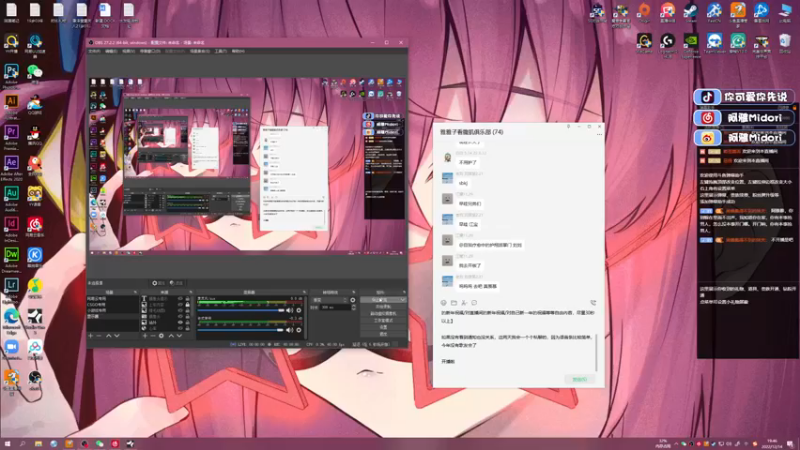Open the YY voice desktop shortcut
The image size is (800, 450).
pos(35,194)
